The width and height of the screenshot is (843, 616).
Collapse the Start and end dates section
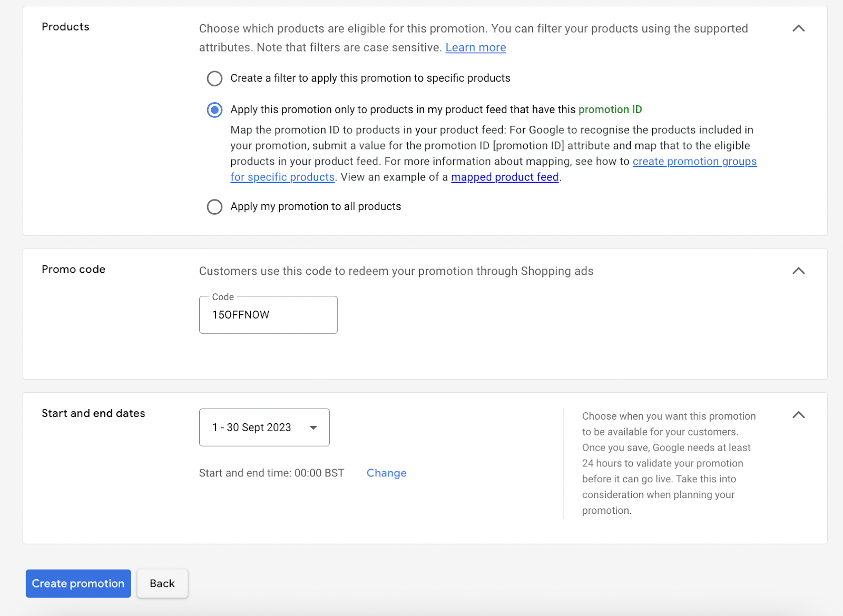[x=798, y=415]
